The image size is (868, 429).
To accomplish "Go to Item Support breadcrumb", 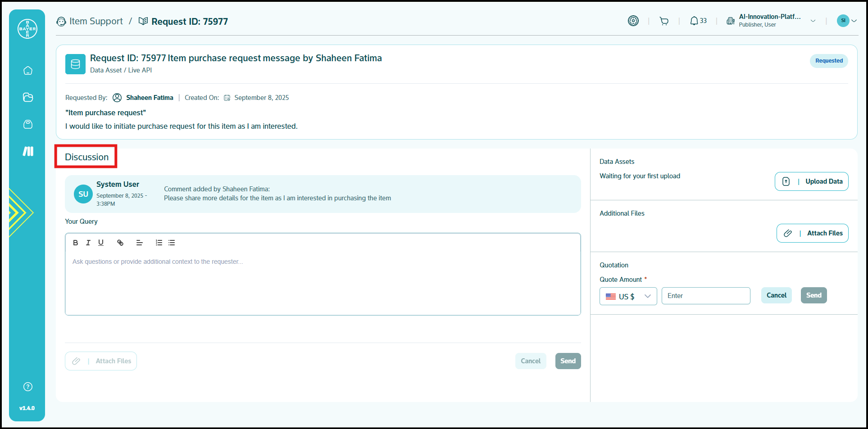I will pyautogui.click(x=95, y=22).
